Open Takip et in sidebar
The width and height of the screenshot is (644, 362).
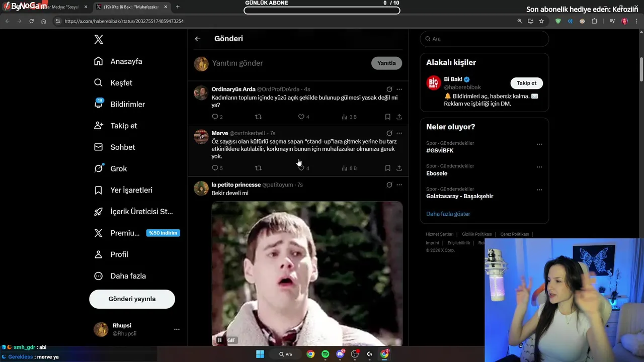[x=116, y=126]
